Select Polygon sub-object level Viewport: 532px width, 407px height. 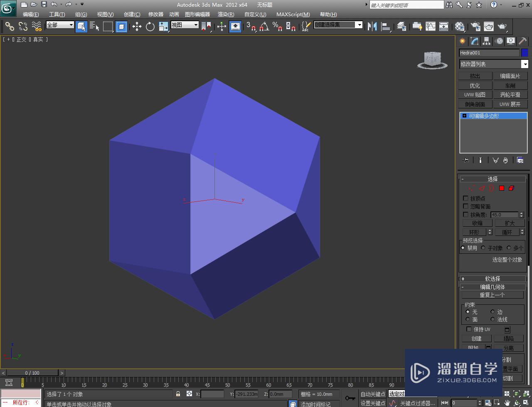(x=502, y=188)
